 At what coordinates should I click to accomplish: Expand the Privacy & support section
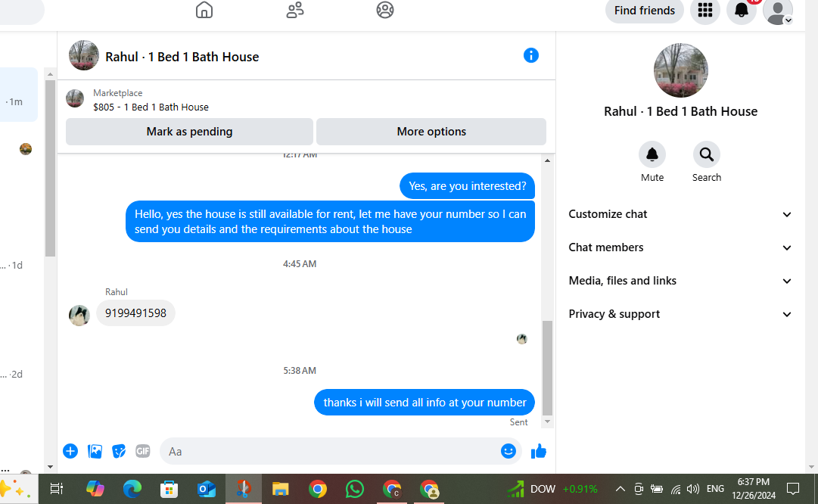click(x=680, y=314)
